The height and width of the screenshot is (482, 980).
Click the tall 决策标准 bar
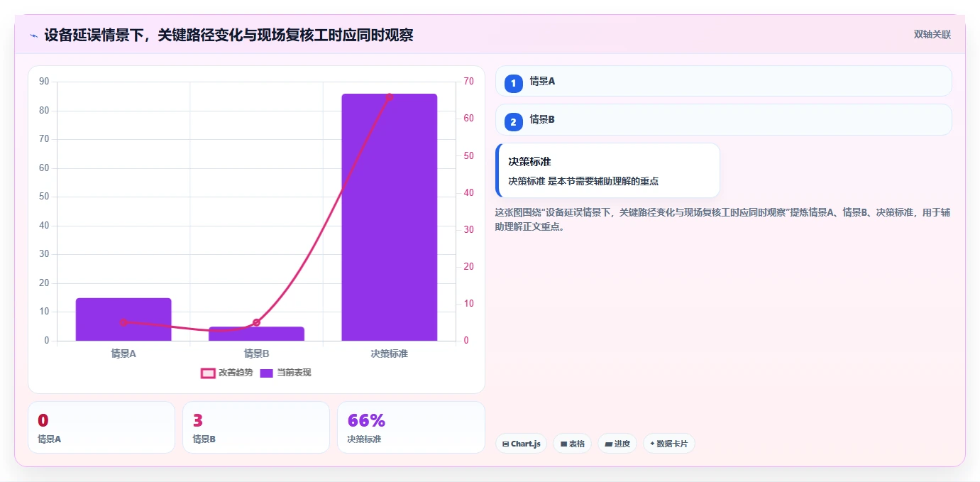389,217
